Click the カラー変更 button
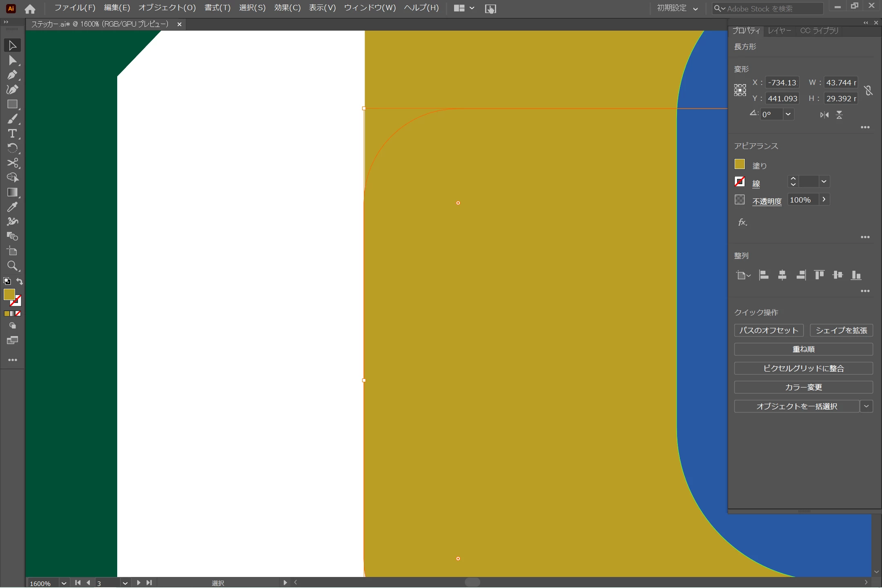Viewport: 882px width, 588px height. click(803, 387)
